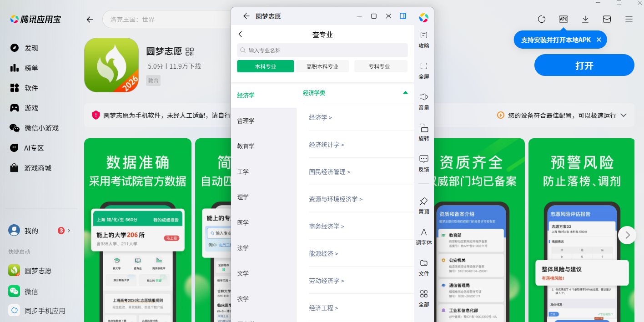
Task: Select 管理学 in the discipline list
Action: pyautogui.click(x=264, y=121)
